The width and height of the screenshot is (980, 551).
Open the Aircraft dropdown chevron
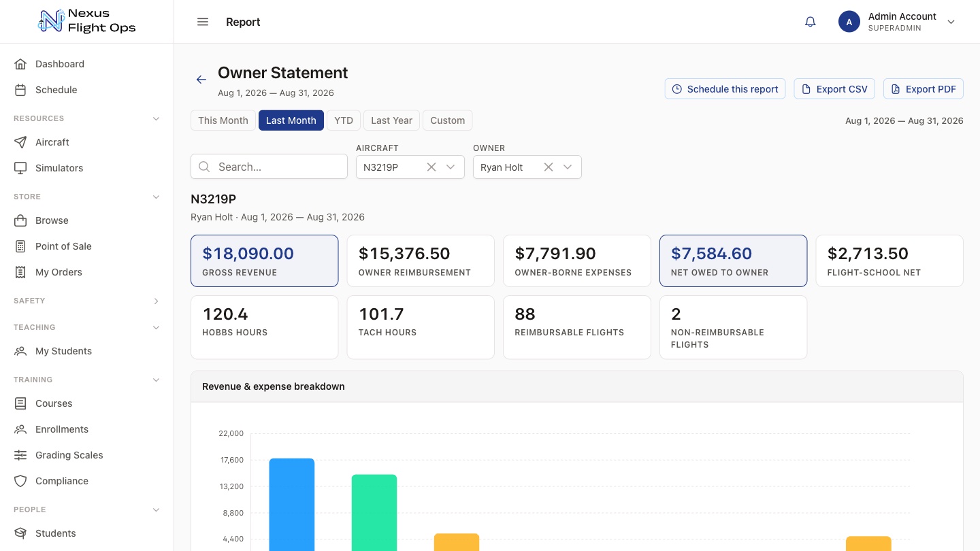(x=451, y=167)
